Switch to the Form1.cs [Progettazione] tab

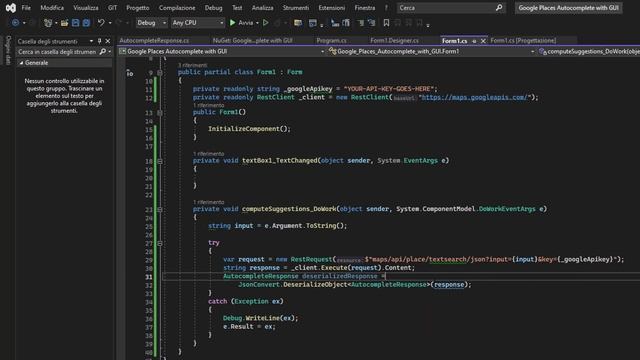(x=523, y=40)
